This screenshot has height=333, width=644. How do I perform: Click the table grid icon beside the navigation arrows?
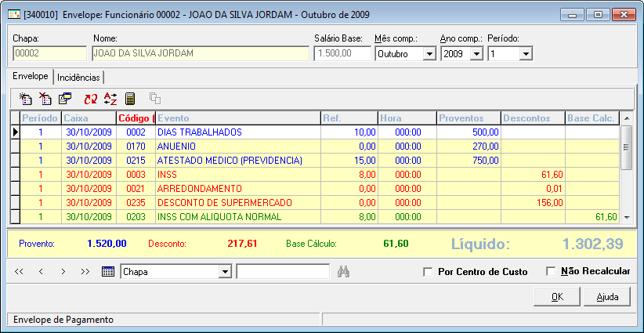tap(107, 272)
